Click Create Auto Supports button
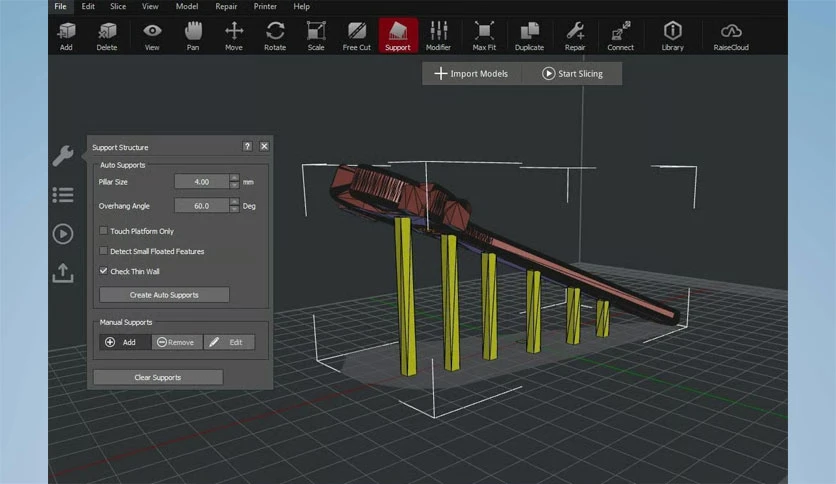836x484 pixels. click(x=164, y=295)
